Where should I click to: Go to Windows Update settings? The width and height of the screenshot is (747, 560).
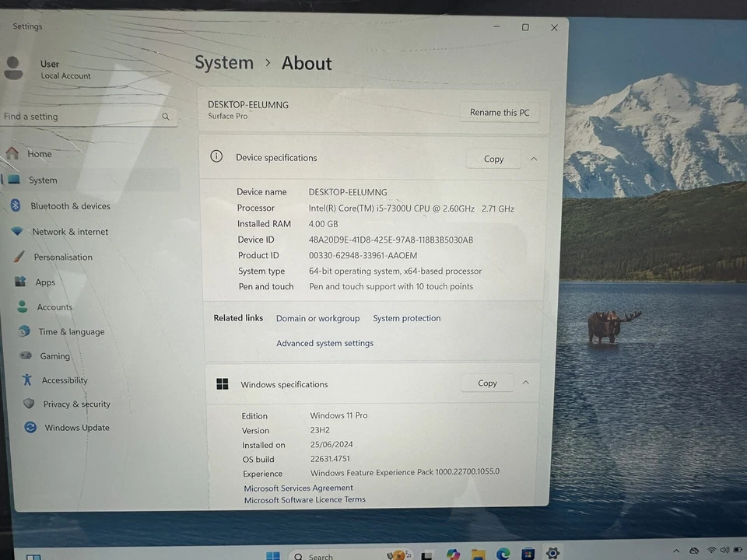click(x=76, y=427)
